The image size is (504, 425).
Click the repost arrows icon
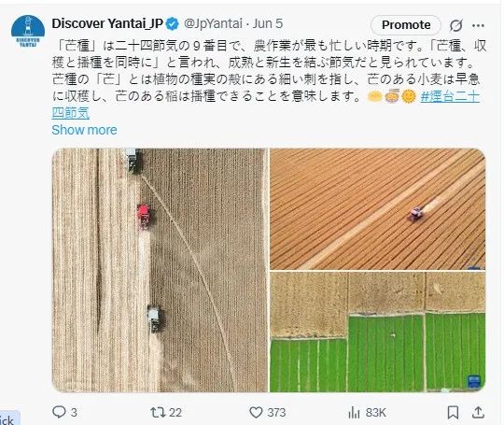click(x=158, y=413)
